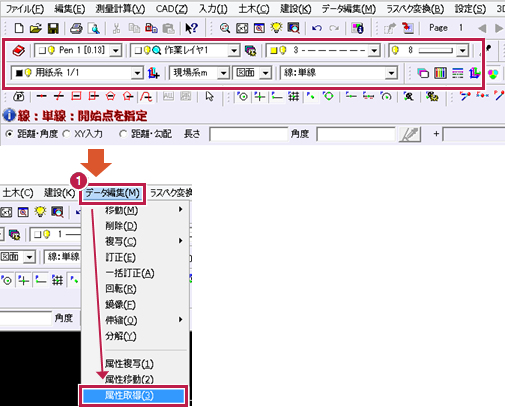Click the grid snap icon in upper snap toolbar
Image resolution: width=505 pixels, height=409 pixels.
tap(293, 97)
